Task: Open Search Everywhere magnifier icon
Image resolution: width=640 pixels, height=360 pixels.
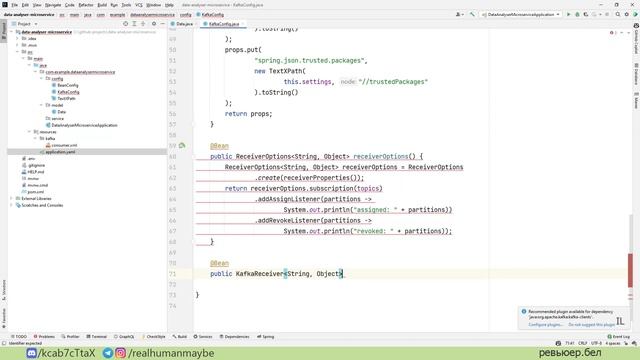Action: 618,14
